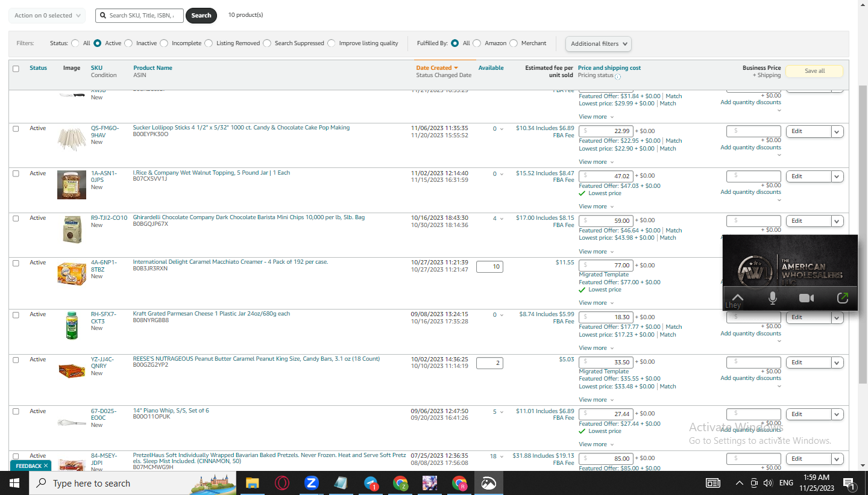Open the International Delight creamer thumbnail
This screenshot has width=868, height=495.
tap(72, 273)
